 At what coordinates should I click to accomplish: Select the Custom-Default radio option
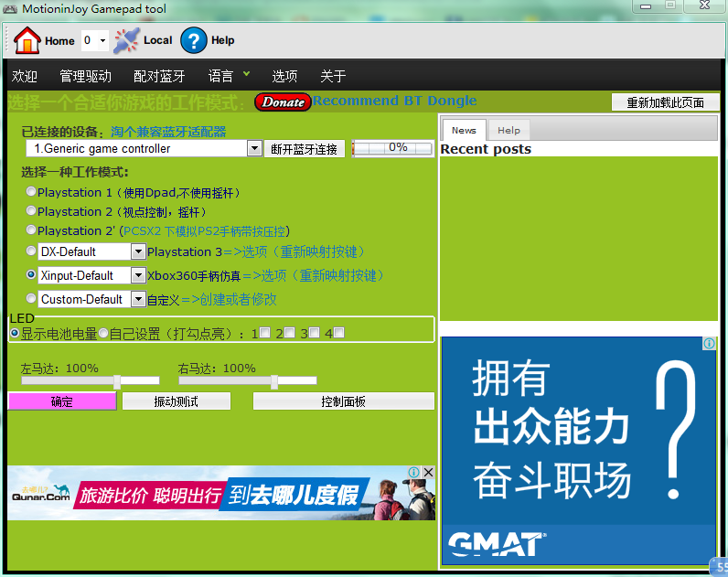click(32, 298)
